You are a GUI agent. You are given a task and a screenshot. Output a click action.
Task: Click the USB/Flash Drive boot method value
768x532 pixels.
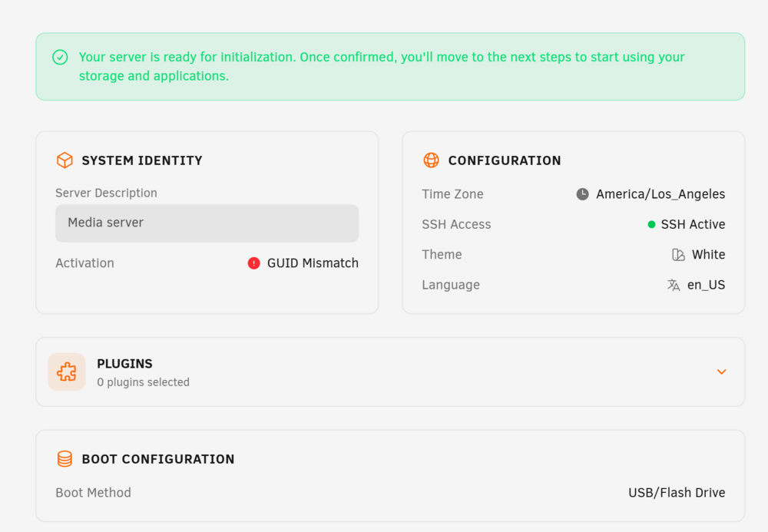tap(677, 492)
